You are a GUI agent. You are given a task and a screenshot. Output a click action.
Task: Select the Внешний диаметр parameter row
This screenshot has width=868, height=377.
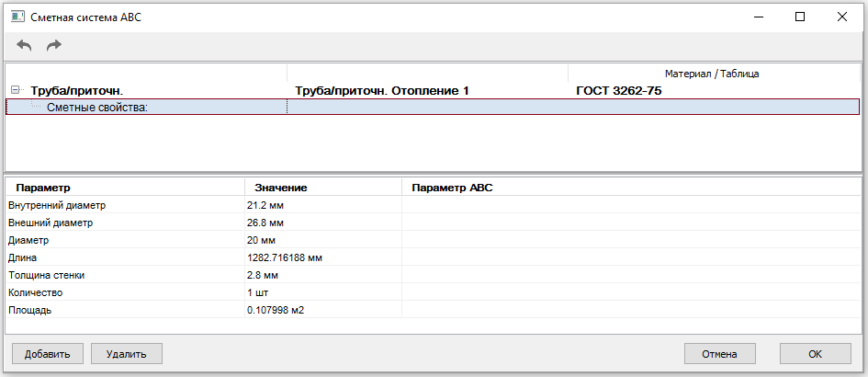click(x=433, y=223)
